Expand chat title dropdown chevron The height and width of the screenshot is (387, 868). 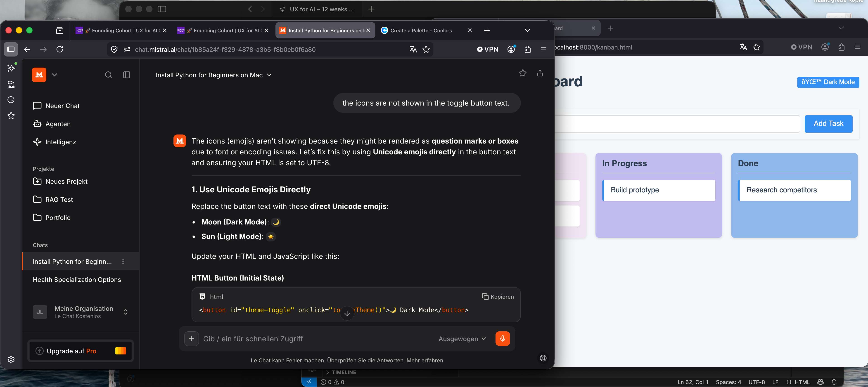[269, 75]
